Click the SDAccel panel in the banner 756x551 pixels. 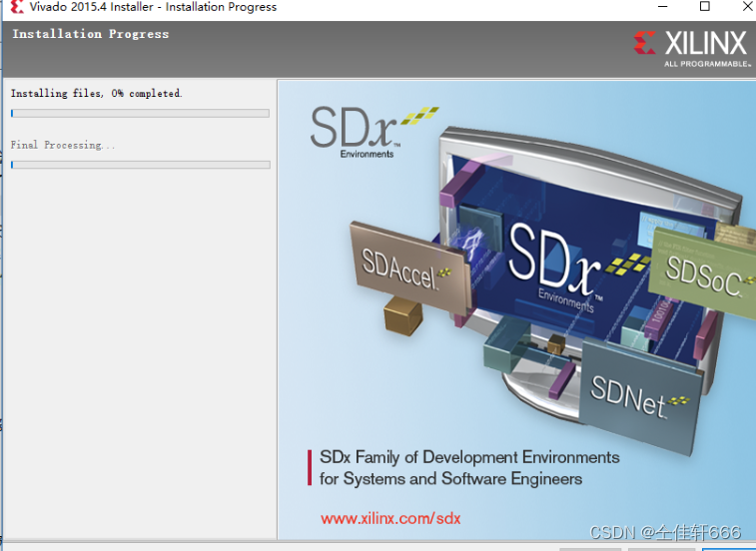point(409,269)
